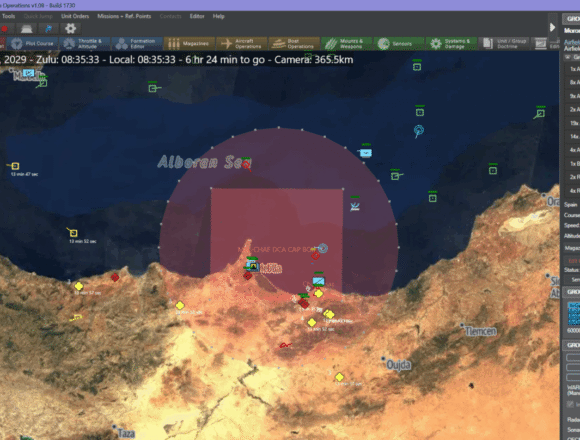
Task: Open the Unit Orders menu
Action: click(75, 16)
